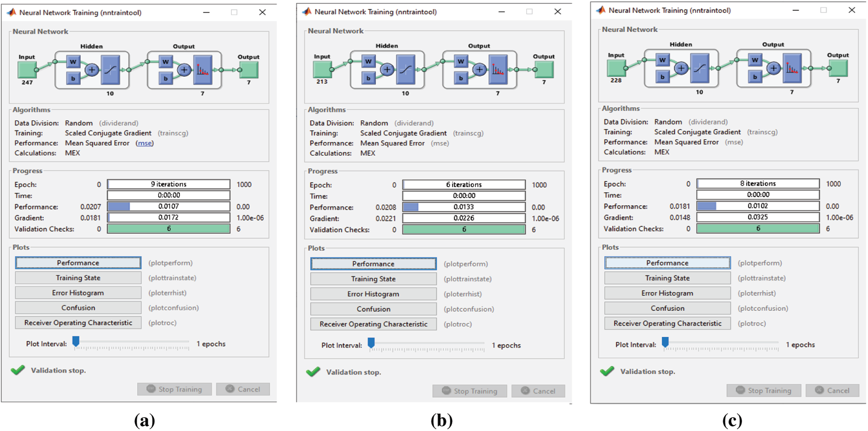This screenshot has height=431, width=868.
Task: Click the Hidden layer sigmoid transfer block in the middle window
Action: [x=405, y=70]
